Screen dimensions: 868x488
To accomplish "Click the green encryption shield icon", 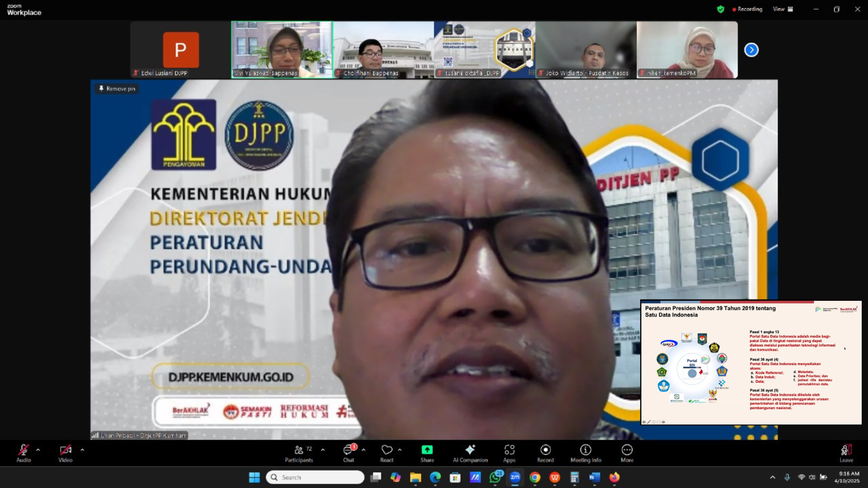I will coord(721,9).
